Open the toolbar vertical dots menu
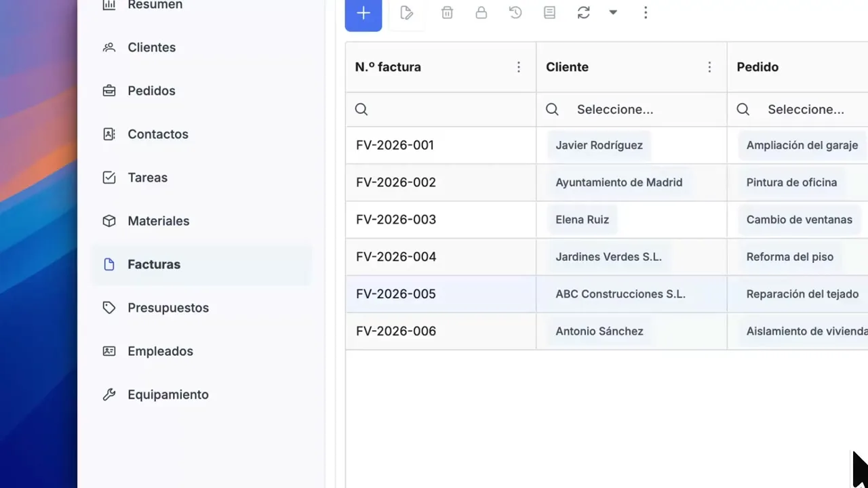868x488 pixels. coord(646,13)
